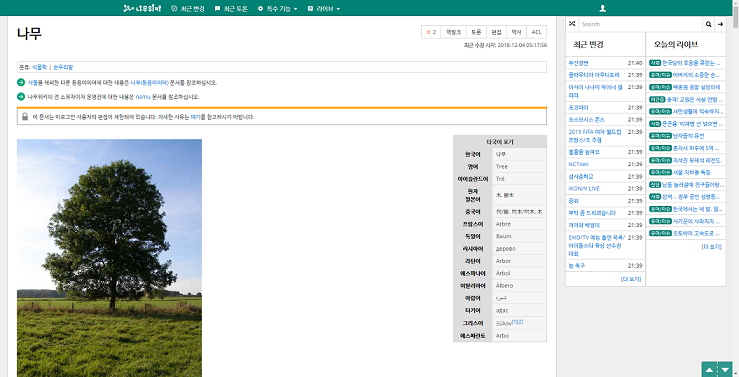Open 클라우디아 아우디토레 in recent changes
The height and width of the screenshot is (377, 739).
pos(594,75)
